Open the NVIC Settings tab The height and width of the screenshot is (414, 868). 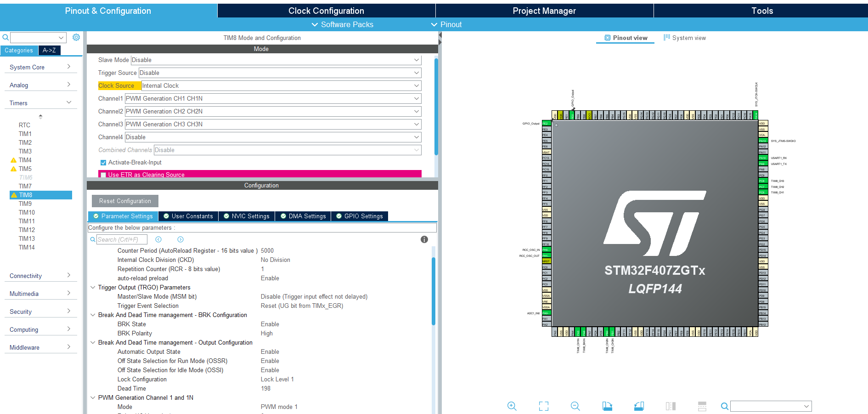coord(247,216)
